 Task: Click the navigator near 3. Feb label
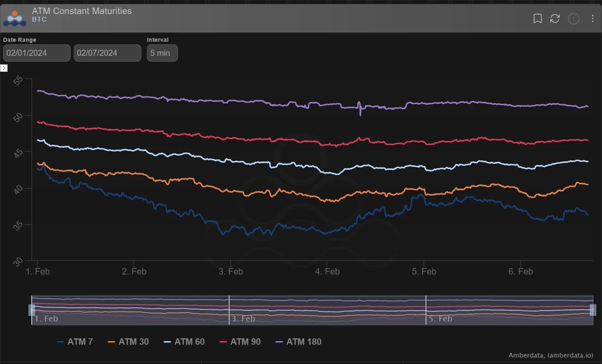point(243,319)
